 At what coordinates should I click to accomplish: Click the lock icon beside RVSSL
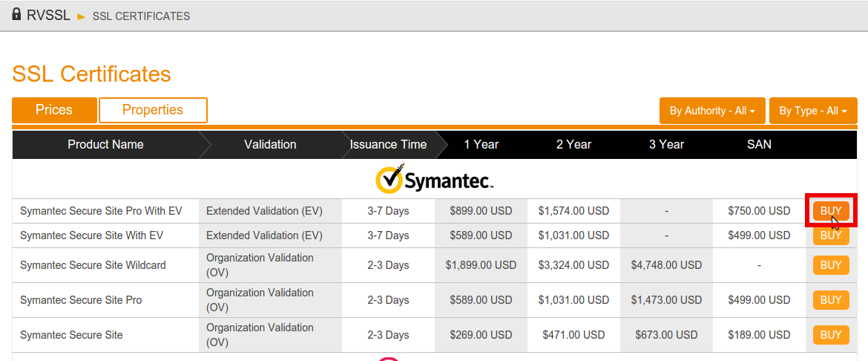(16, 14)
